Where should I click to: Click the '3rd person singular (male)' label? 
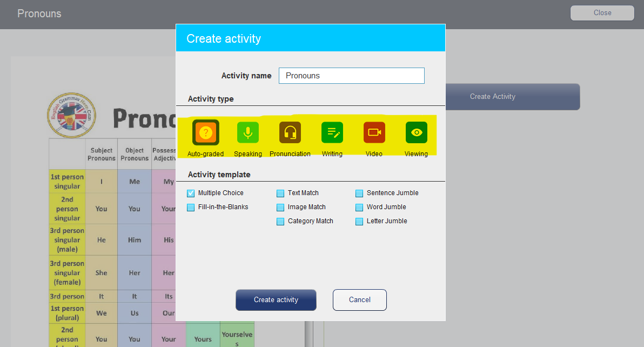click(x=67, y=240)
